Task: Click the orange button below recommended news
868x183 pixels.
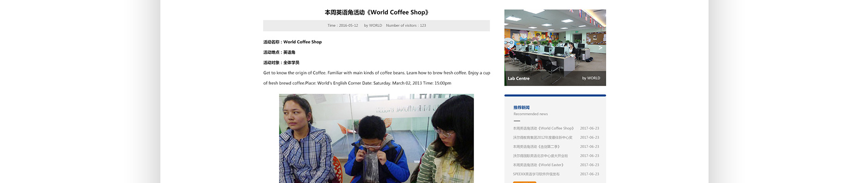Action: 524,182
